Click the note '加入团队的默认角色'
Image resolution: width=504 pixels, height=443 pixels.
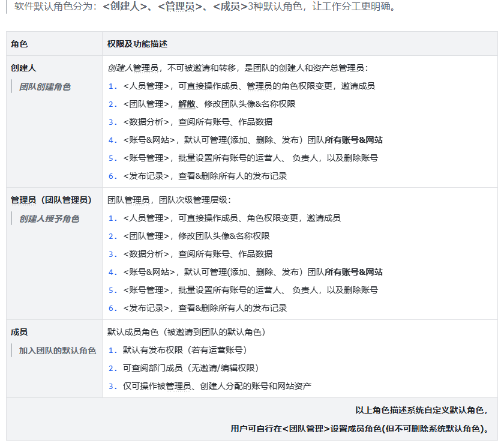click(58, 351)
